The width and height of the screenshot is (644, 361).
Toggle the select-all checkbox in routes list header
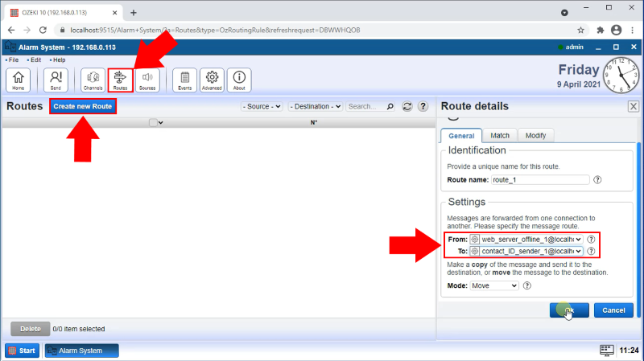point(153,122)
